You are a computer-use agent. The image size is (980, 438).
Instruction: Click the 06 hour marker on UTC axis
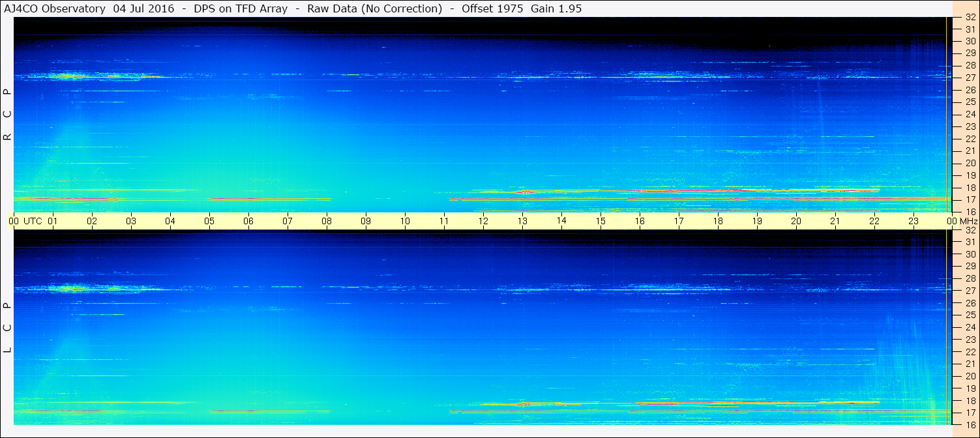(248, 221)
